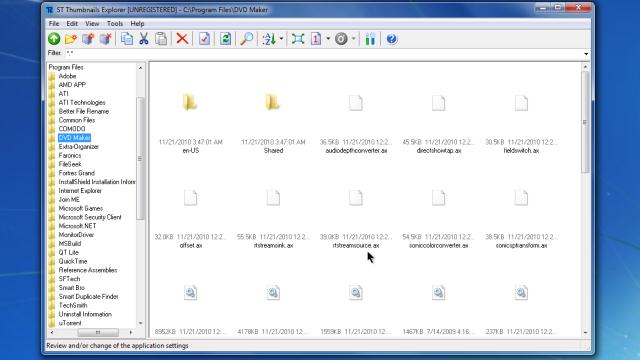Image resolution: width=640 pixels, height=360 pixels.
Task: Open the application settings icon
Action: click(x=370, y=39)
